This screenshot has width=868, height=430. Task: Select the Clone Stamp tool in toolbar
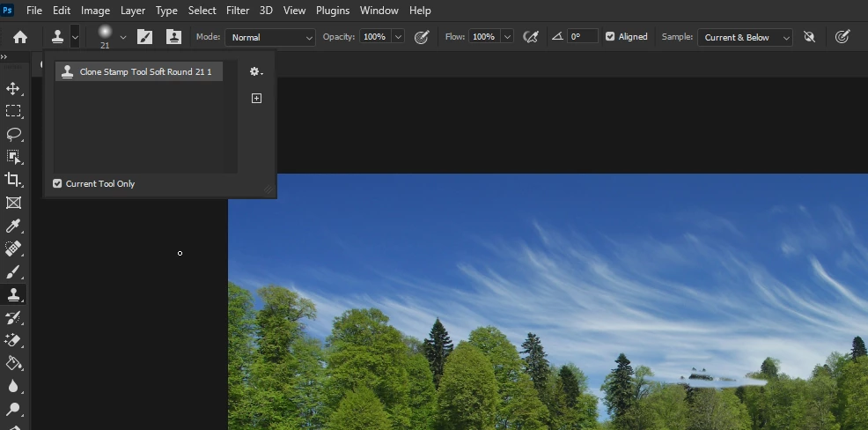pyautogui.click(x=13, y=295)
